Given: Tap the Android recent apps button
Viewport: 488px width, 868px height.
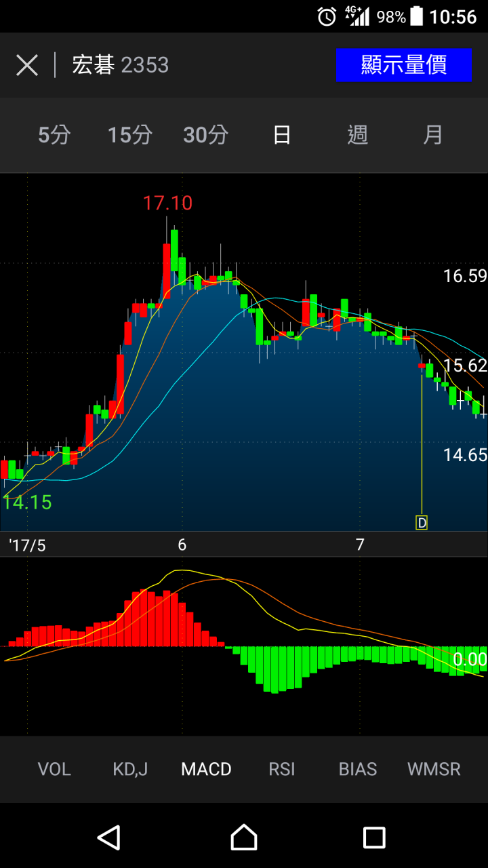Looking at the screenshot, I should pyautogui.click(x=374, y=837).
